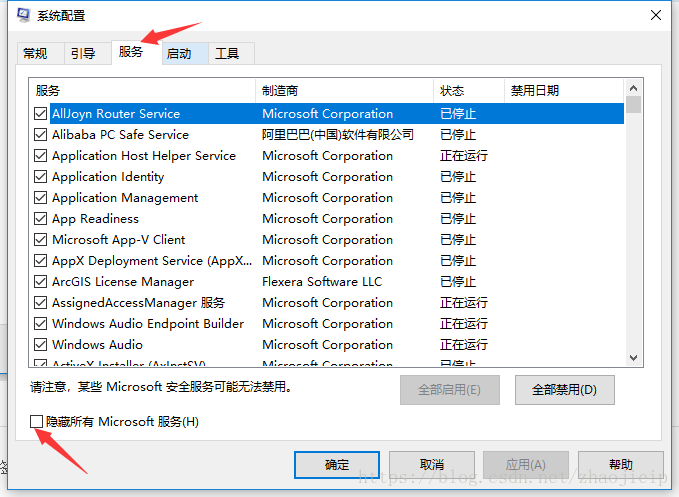Click 阿里巴巴(中国)软件有限公司 manufacturer cell
The width and height of the screenshot is (679, 497).
338,135
